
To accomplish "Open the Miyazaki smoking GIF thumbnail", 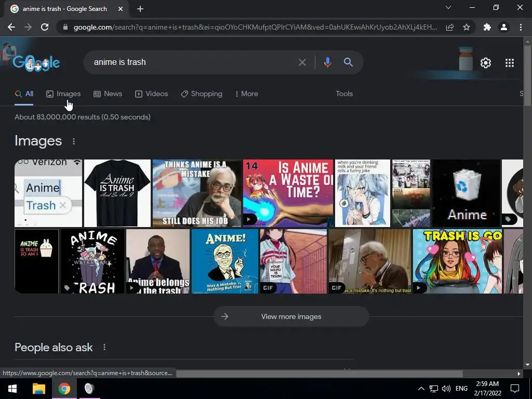I will point(370,261).
